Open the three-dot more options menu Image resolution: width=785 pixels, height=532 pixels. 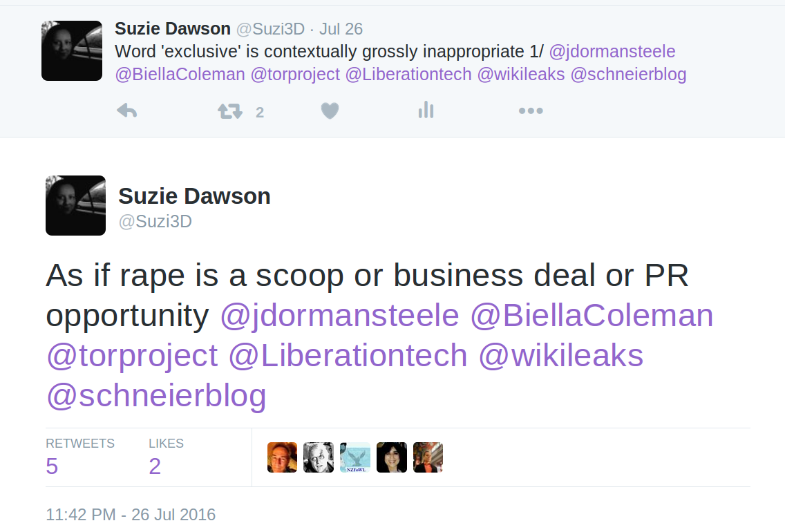(x=531, y=111)
